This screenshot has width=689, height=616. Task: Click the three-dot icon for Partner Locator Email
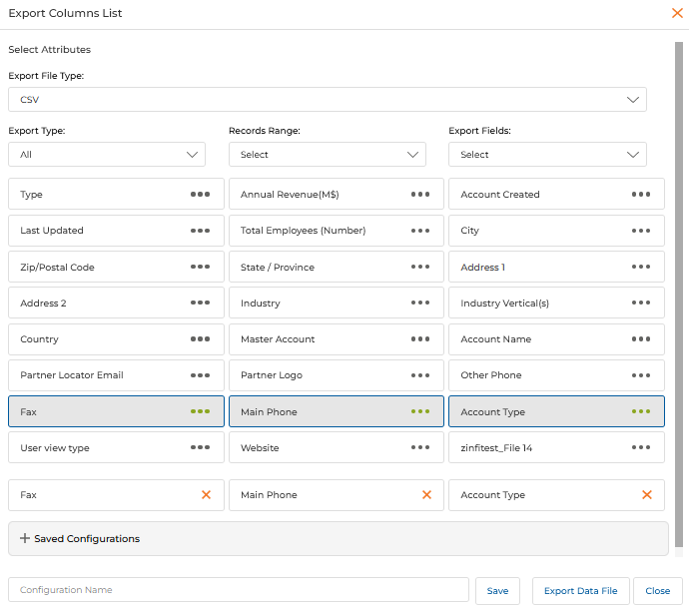tap(200, 375)
